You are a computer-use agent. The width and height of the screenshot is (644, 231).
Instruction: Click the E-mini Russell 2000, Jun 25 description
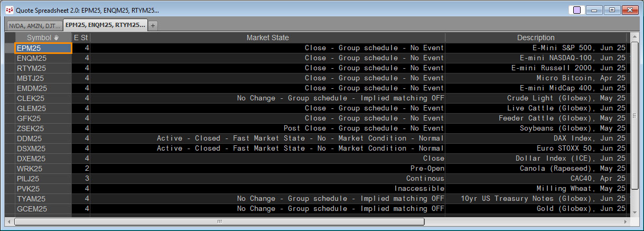(568, 68)
